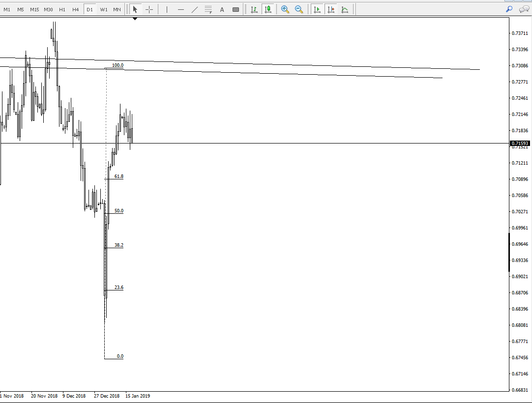The height and width of the screenshot is (403, 532).
Task: Click the 20 Nov 2018 date label
Action: coord(44,396)
